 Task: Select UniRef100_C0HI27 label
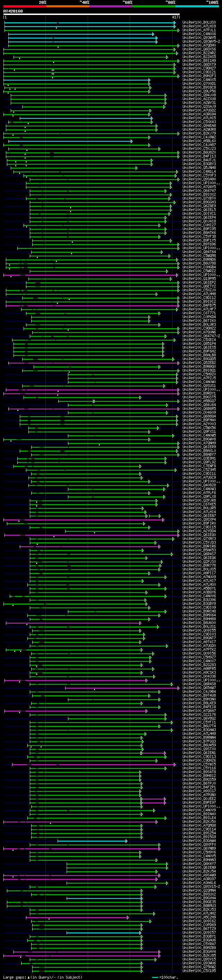pyautogui.click(x=199, y=226)
